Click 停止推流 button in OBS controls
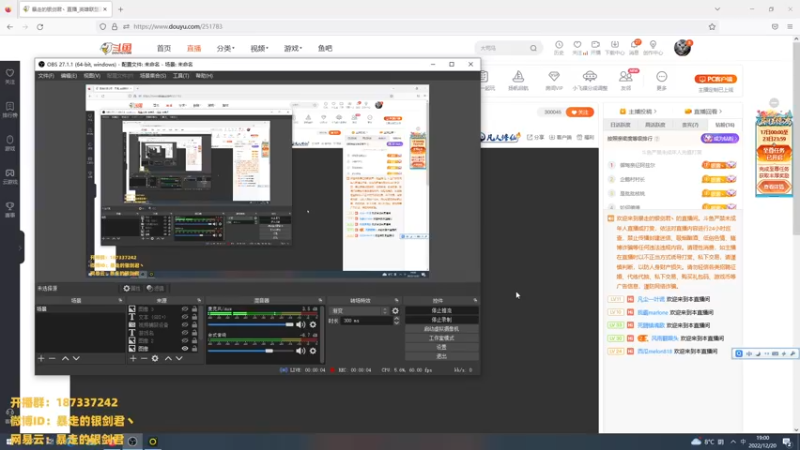This screenshot has height=450, width=800. click(441, 311)
